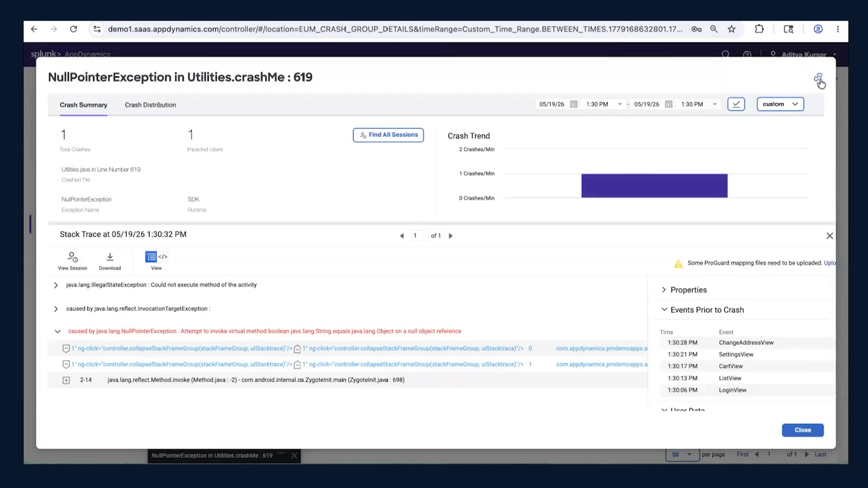Viewport: 868px width, 488px height.
Task: Switch to the Crash Distribution tab
Action: 151,105
